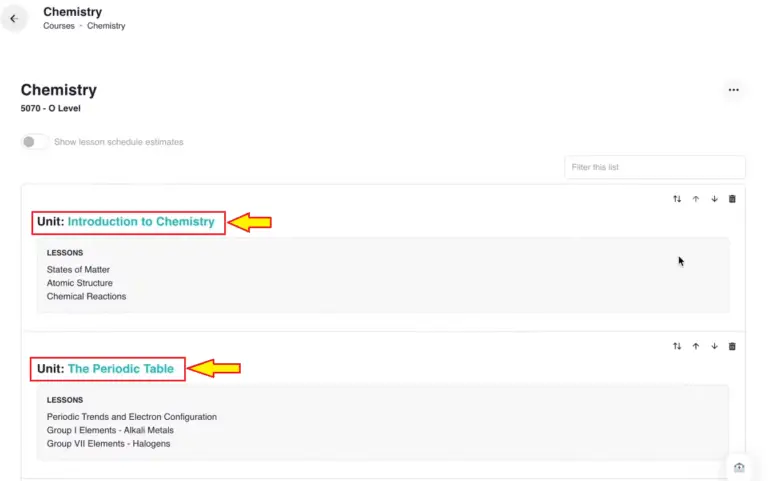Click the Filter this list field
Image resolution: width=768 pixels, height=481 pixels.
click(654, 167)
